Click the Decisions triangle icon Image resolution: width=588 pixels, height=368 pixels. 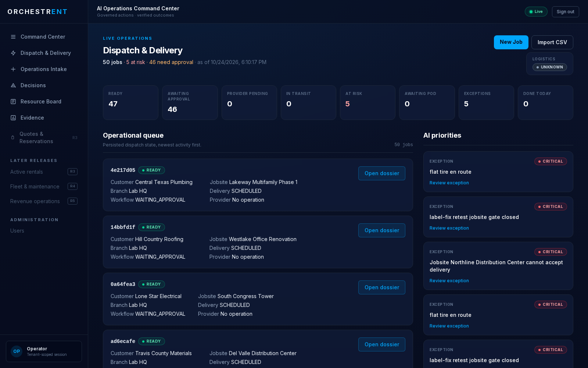pyautogui.click(x=13, y=85)
